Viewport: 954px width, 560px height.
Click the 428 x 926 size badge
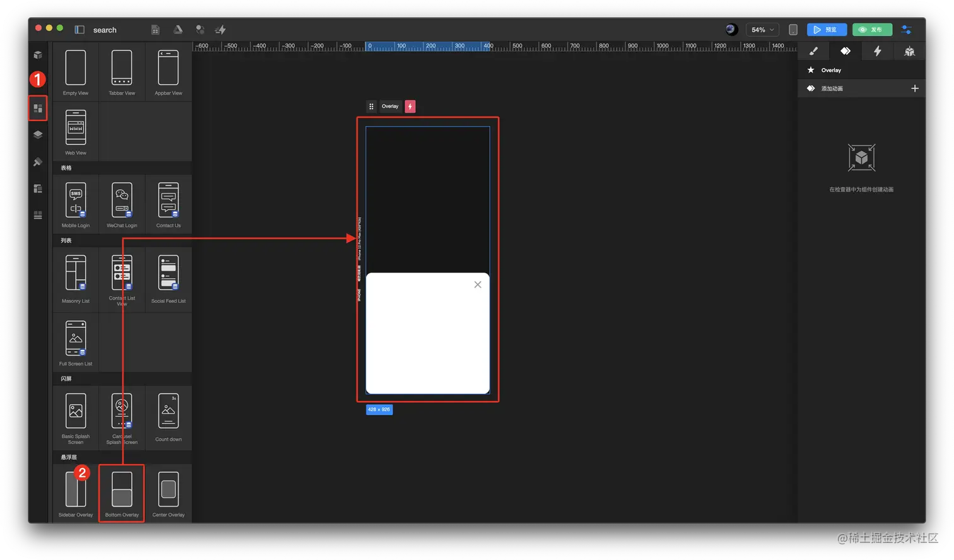pos(379,409)
